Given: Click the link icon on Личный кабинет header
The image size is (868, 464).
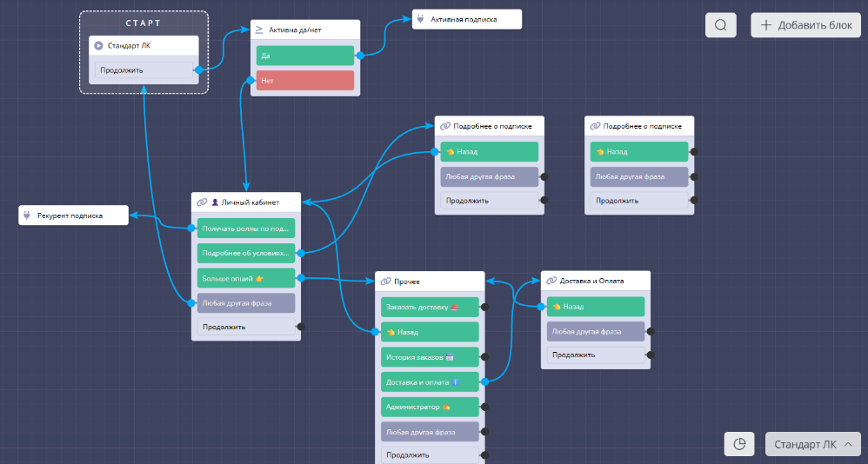Looking at the screenshot, I should (202, 202).
